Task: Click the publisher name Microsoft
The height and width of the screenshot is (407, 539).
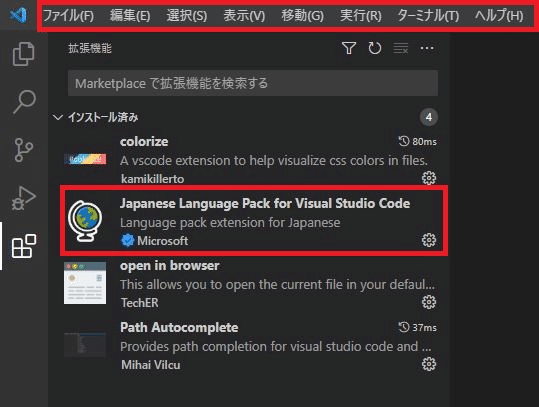Action: [x=163, y=241]
